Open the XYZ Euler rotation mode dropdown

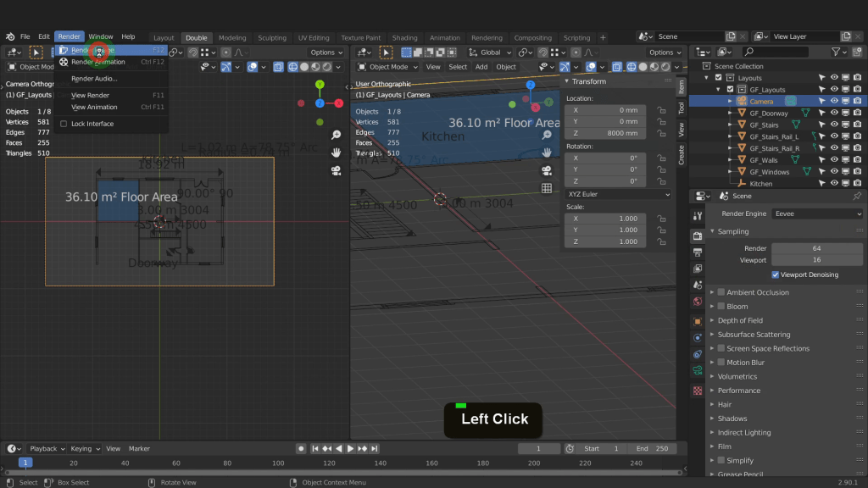click(x=618, y=194)
